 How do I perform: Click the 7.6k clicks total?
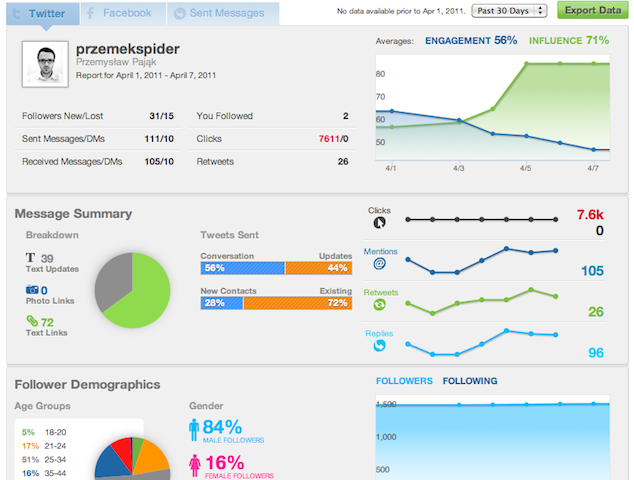pos(590,215)
